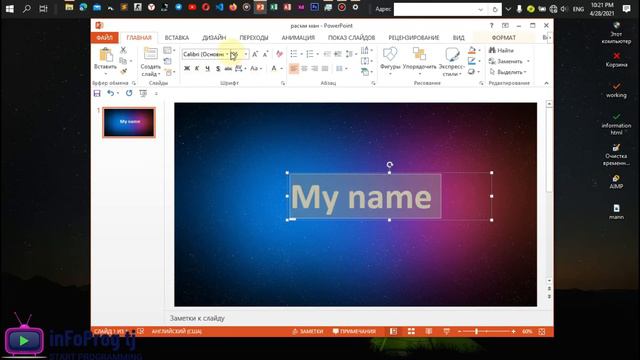Click the Заметки к слайду notes field
The width and height of the screenshot is (640, 360).
pos(355,318)
